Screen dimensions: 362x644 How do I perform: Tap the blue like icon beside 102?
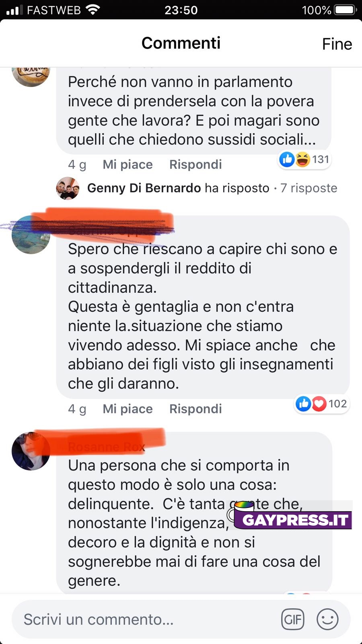304,404
